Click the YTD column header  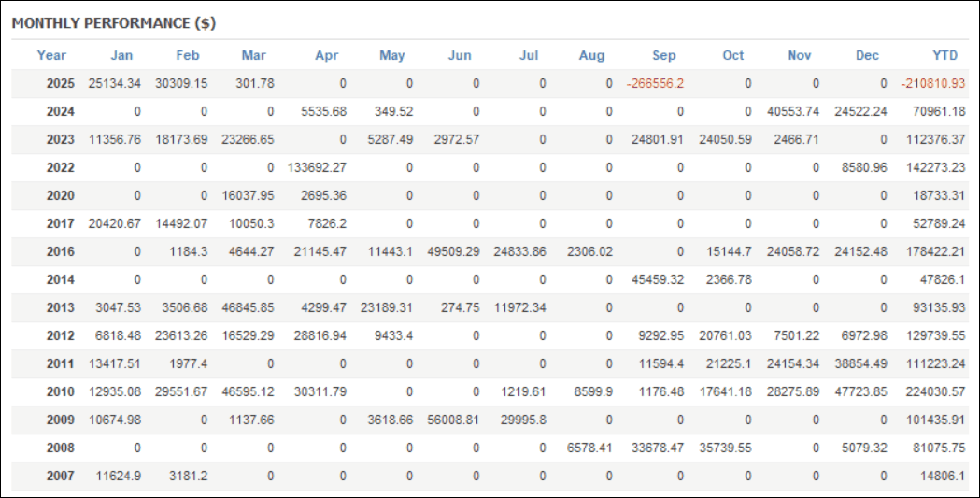click(x=945, y=55)
